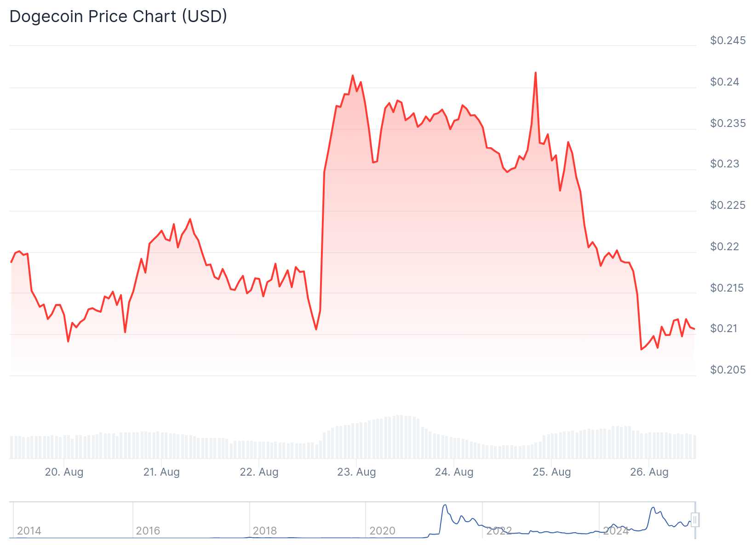756x552 pixels.
Task: Click the 2014 label in the navigator
Action: [29, 531]
